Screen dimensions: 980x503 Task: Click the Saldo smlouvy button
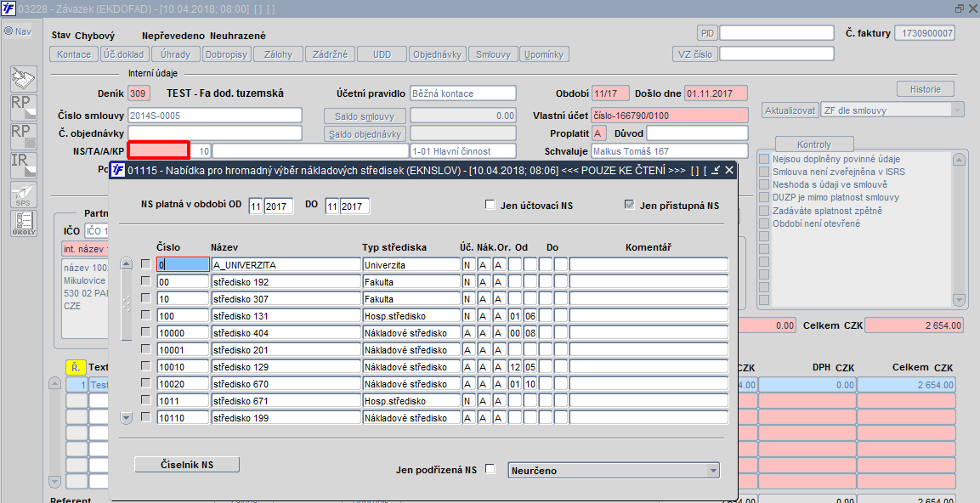click(x=365, y=116)
